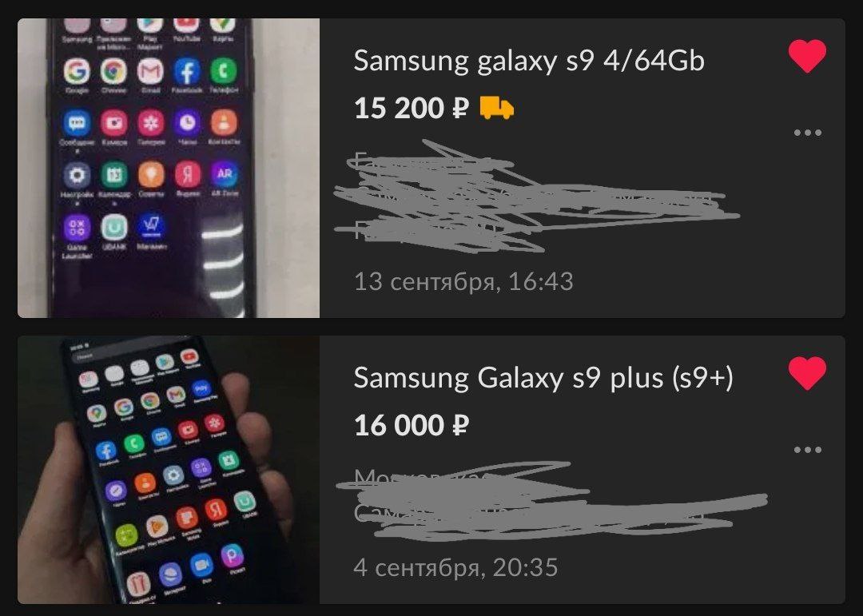Click the scribbled-out location on the s9 plus listing
The width and height of the screenshot is (863, 616).
tap(551, 500)
